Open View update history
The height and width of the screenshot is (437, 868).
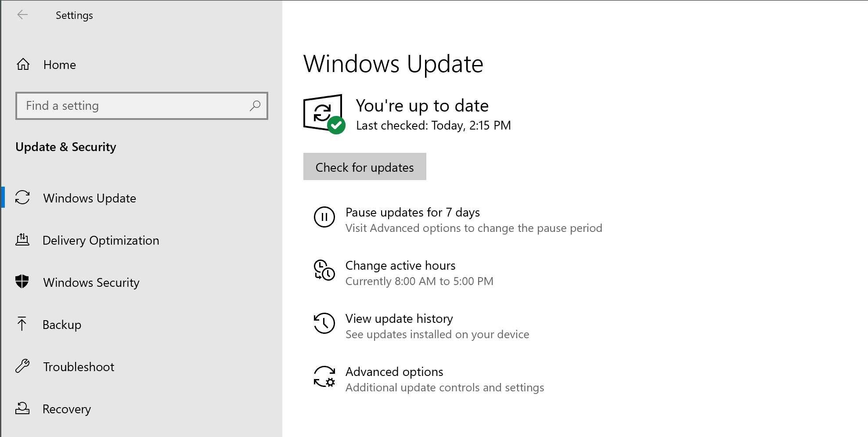click(x=399, y=319)
